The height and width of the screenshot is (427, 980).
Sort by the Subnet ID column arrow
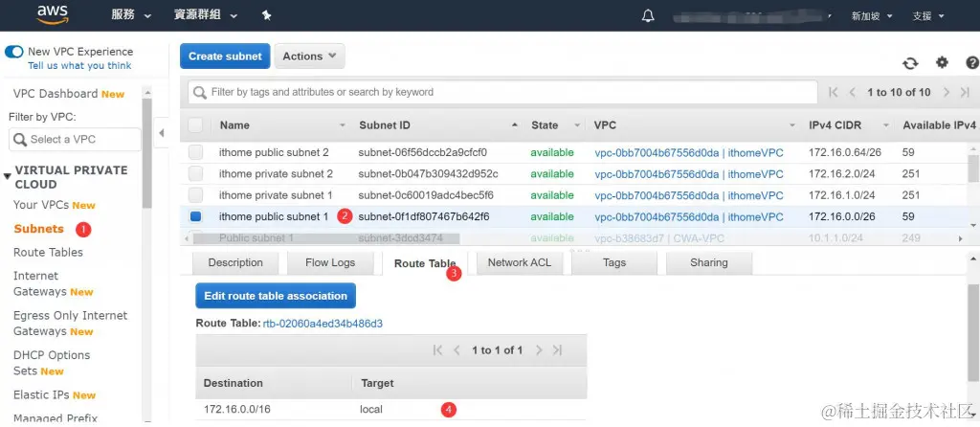coord(514,125)
